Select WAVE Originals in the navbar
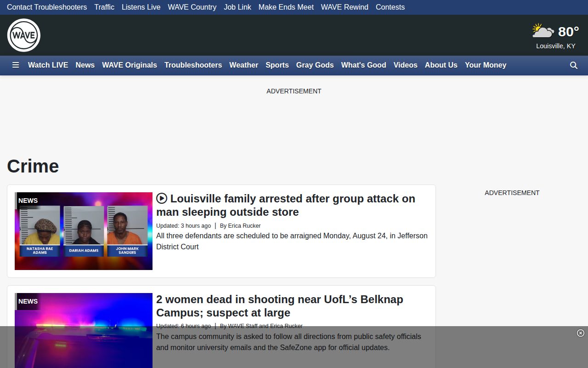Viewport: 588px width, 368px height. point(130,65)
